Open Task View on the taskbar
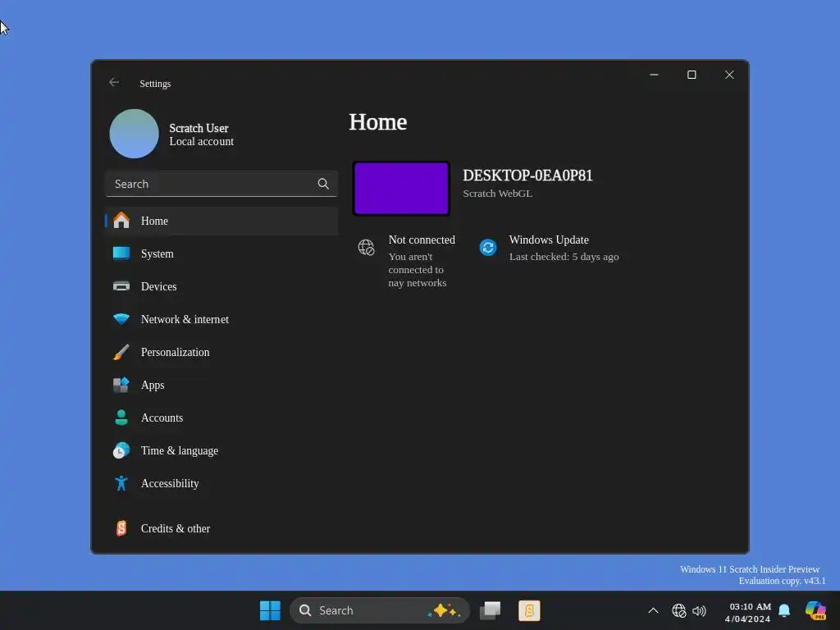The width and height of the screenshot is (840, 630). coord(491,610)
